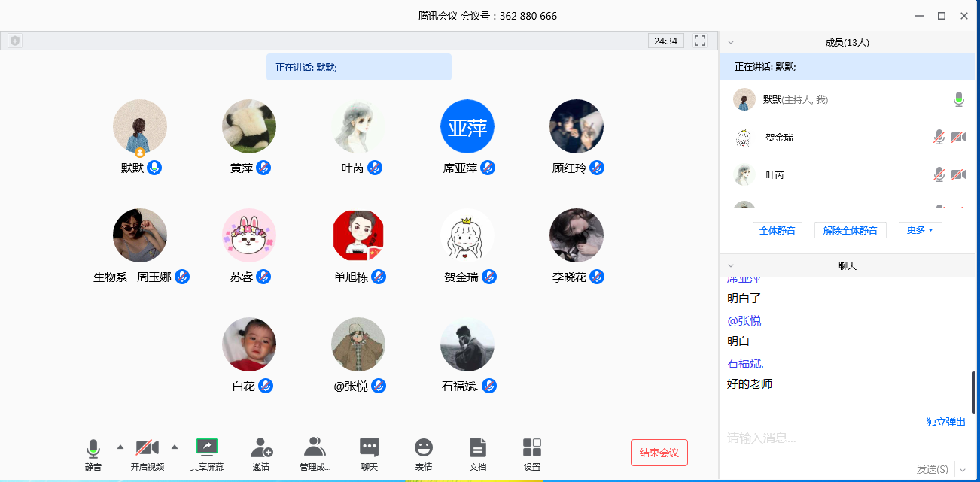Toggle 贺金瑞's muted microphone in member list
The image size is (980, 482).
coord(939,137)
